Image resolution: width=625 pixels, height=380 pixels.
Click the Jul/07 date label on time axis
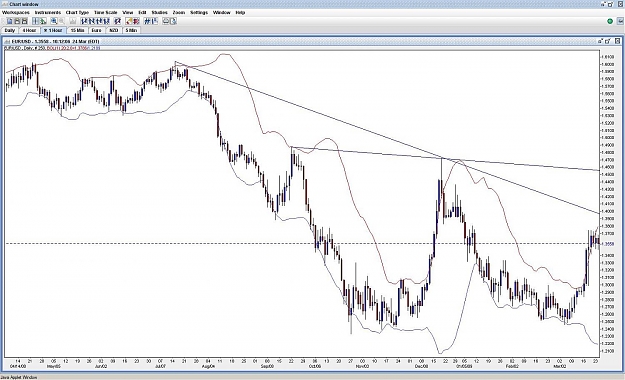tap(160, 366)
